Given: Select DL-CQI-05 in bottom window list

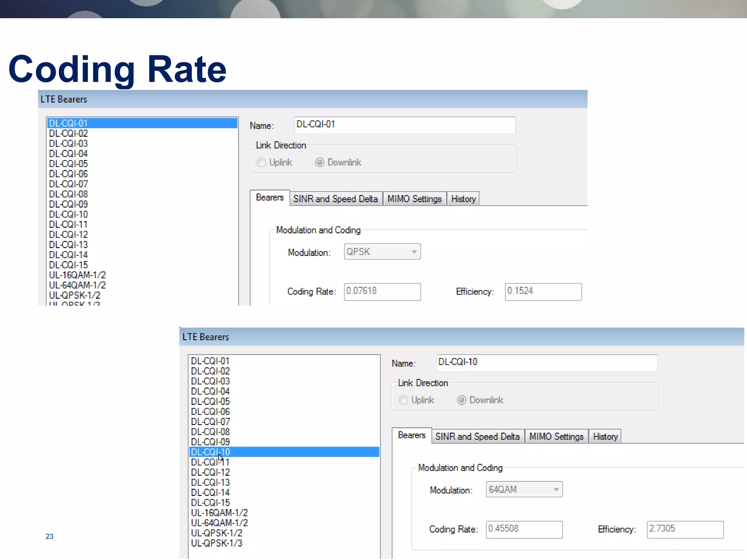Looking at the screenshot, I should coord(285,401).
